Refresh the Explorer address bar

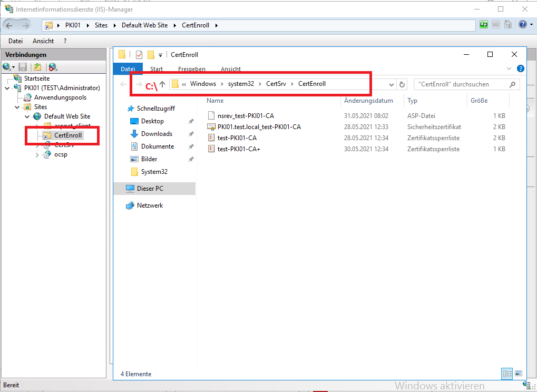point(402,84)
